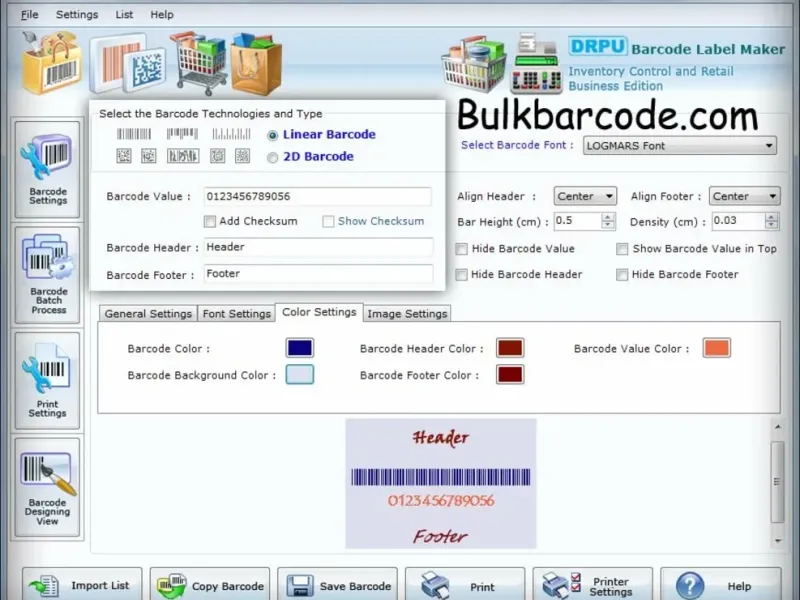Click the Bar Height spinner arrows

click(x=608, y=221)
